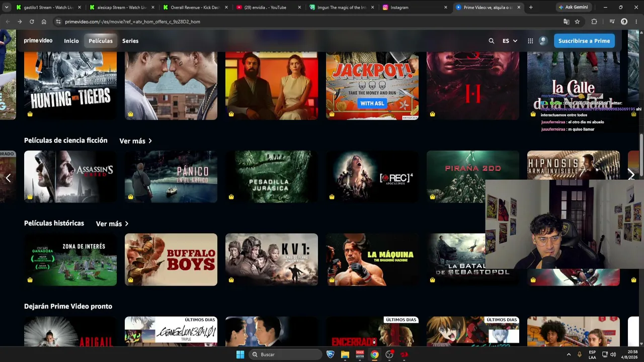Close the Instagram tab
The width and height of the screenshot is (644, 362).
pos(446,8)
